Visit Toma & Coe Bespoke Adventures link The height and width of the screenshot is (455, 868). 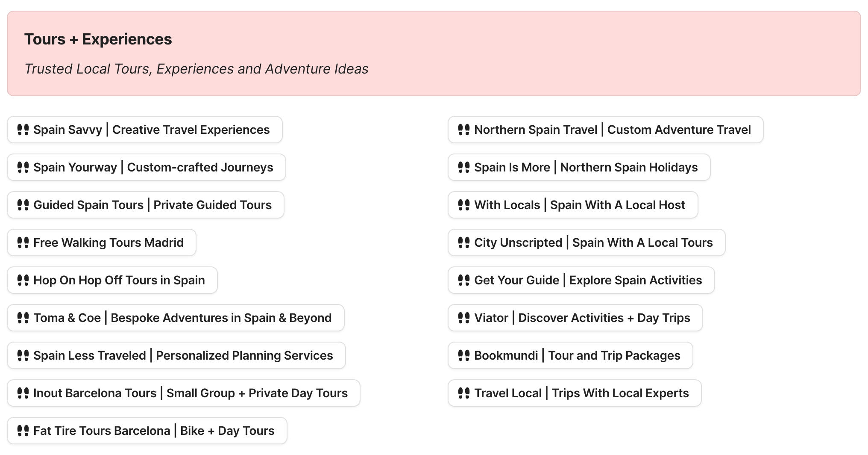tap(182, 318)
